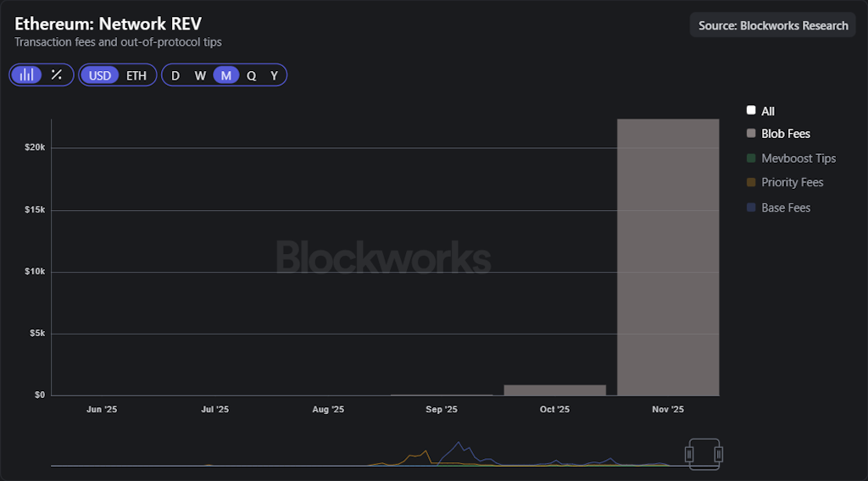Screen dimensions: 868x481
Task: Grab the left range slider handle
Action: pos(690,455)
